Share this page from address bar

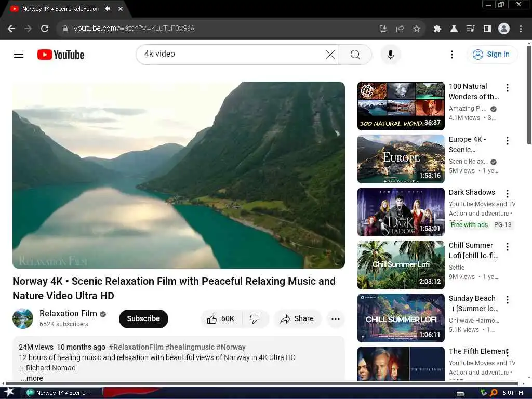[400, 29]
